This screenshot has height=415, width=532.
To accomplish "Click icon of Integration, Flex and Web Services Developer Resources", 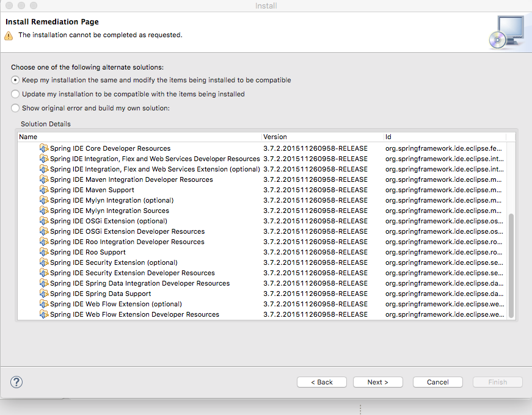I will [44, 159].
